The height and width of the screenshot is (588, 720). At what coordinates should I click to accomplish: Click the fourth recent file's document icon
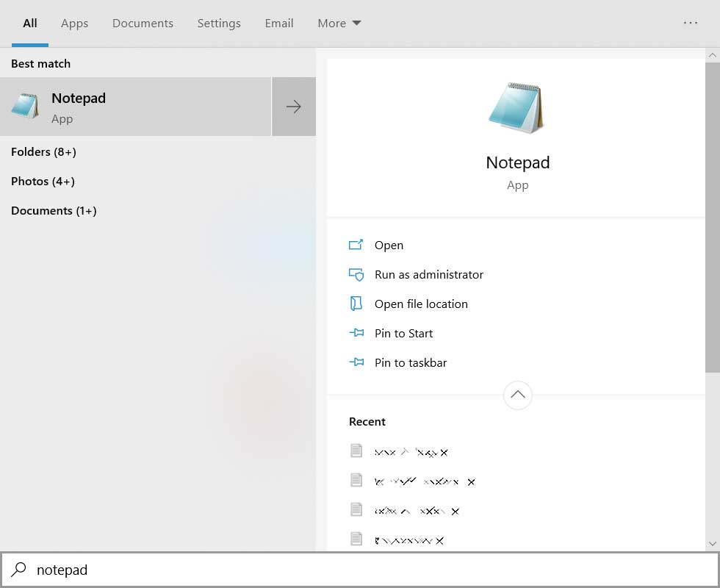pyautogui.click(x=356, y=539)
